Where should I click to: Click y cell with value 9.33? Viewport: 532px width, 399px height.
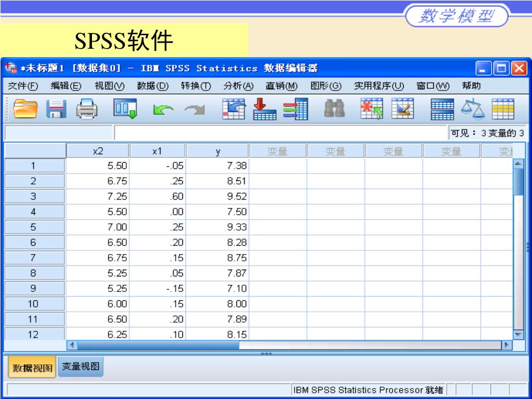[x=218, y=227]
